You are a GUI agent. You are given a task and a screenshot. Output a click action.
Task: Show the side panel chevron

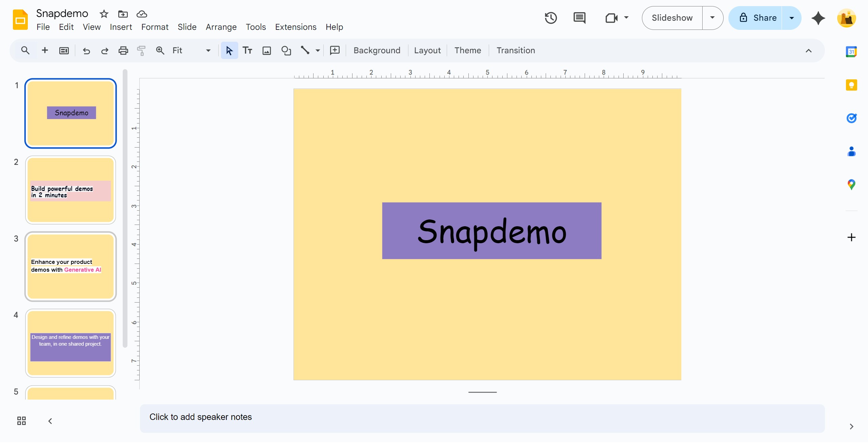click(x=851, y=426)
